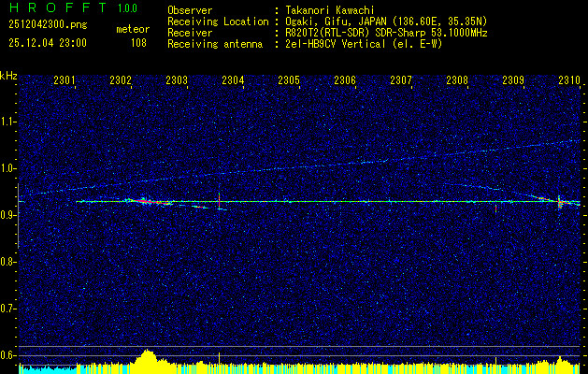Click the 2303 time marker
588x374 pixels.
(x=177, y=80)
